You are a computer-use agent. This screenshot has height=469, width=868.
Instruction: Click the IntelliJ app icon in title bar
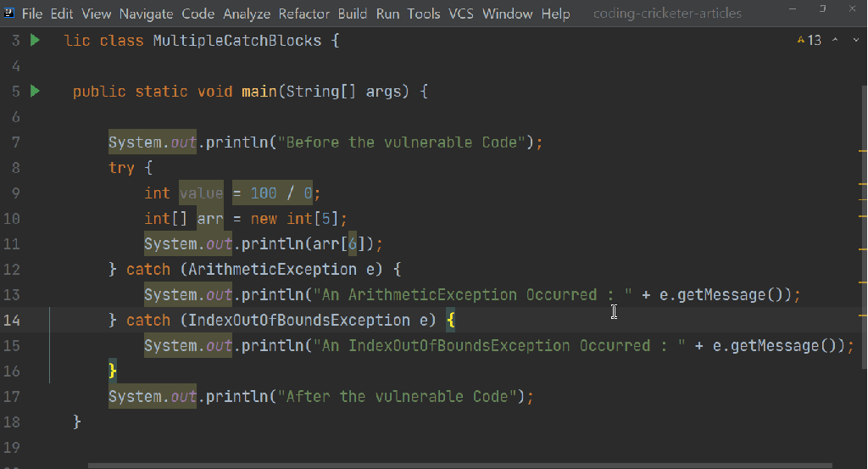9,14
